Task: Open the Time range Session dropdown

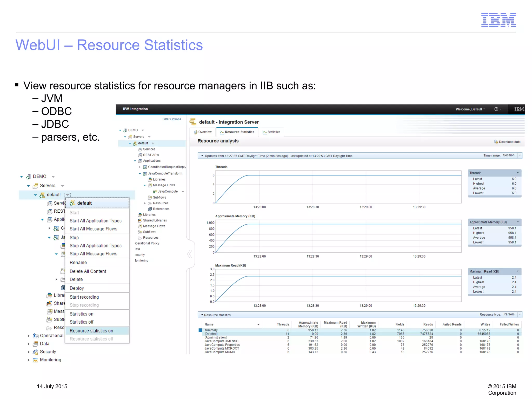Action: [x=520, y=155]
